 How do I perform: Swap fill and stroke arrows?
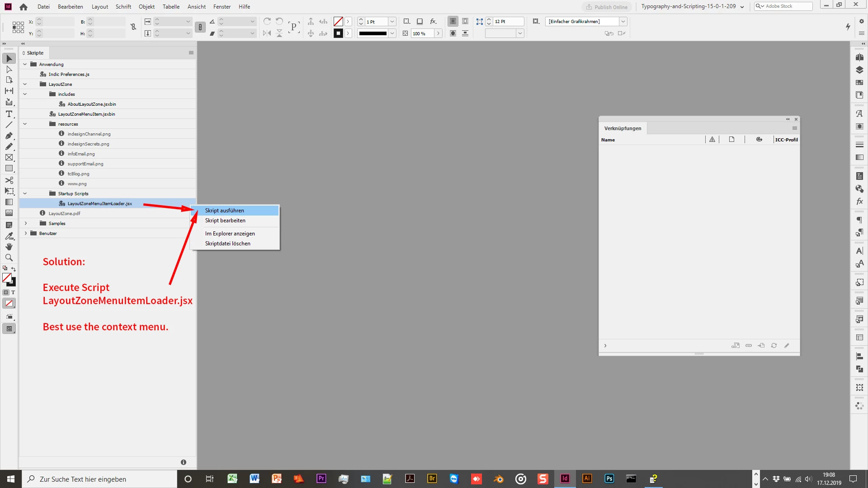point(13,269)
